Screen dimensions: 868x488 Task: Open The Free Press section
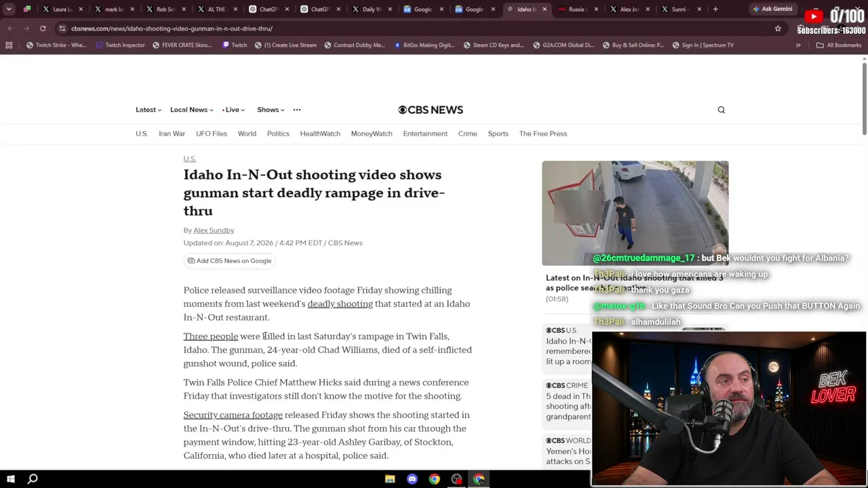(x=543, y=134)
